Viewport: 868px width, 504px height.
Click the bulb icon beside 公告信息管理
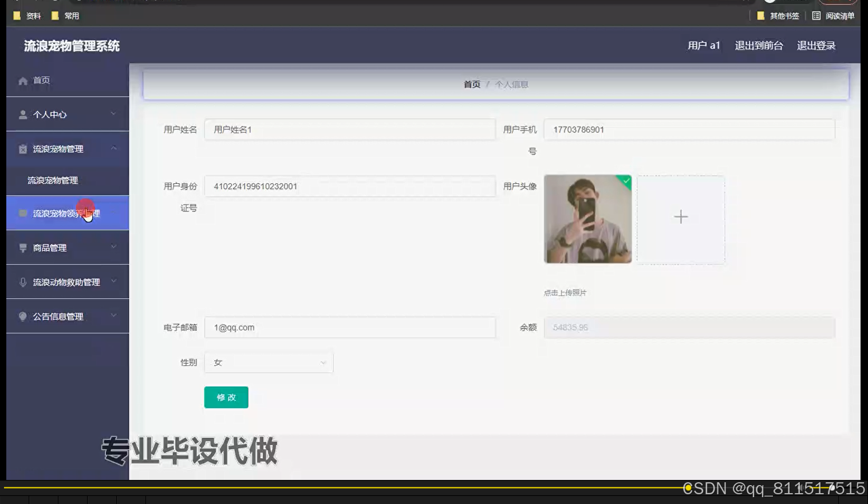22,316
